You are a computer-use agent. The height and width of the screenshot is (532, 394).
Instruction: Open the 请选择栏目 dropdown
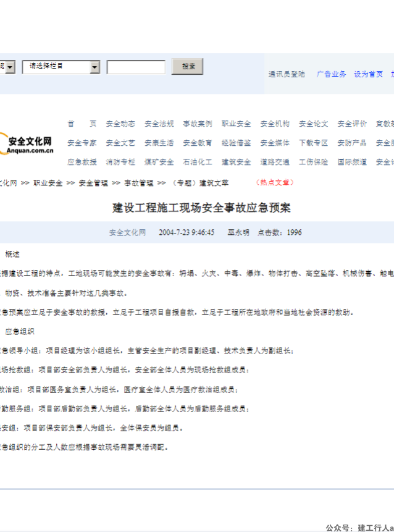(x=61, y=67)
